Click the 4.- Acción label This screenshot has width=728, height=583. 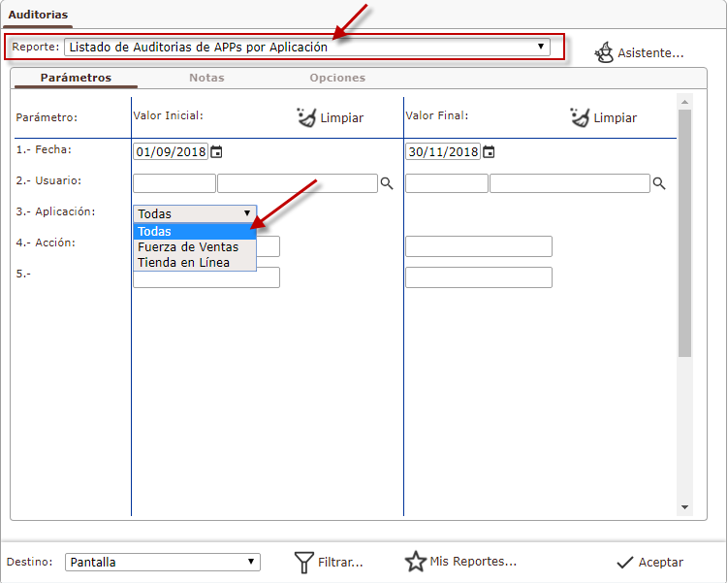tap(46, 243)
